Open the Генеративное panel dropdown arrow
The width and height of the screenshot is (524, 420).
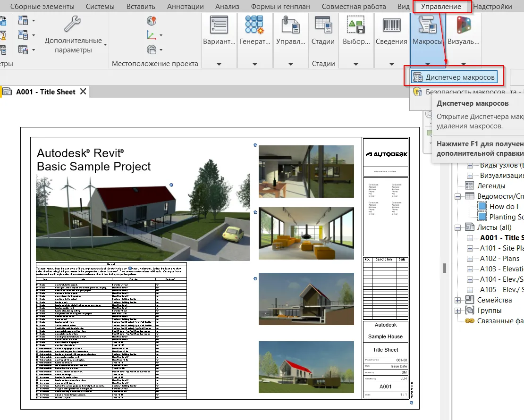pos(254,64)
